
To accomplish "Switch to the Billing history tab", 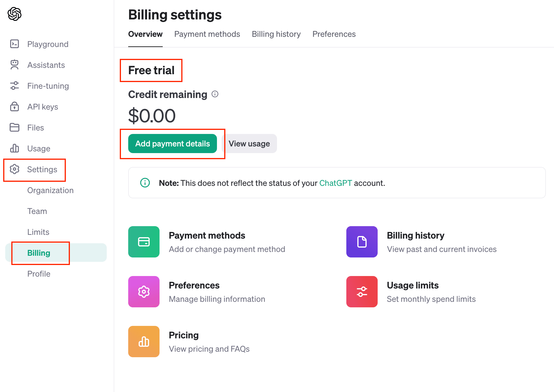I will point(276,34).
